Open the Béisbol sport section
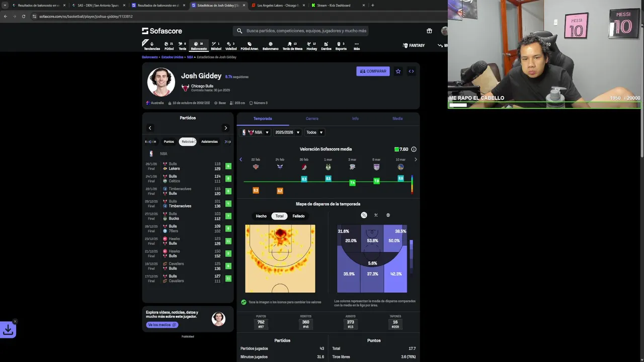The image size is (644, 362). click(216, 46)
